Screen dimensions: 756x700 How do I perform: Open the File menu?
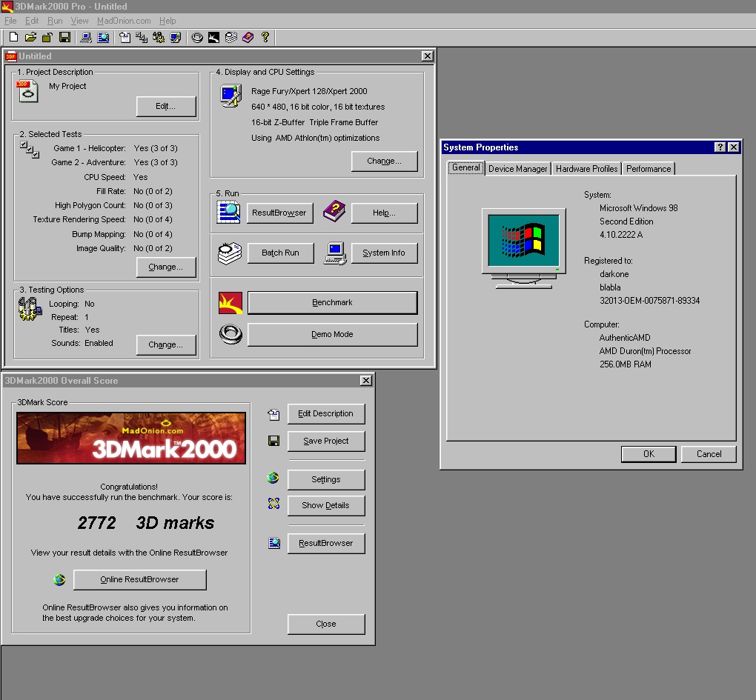click(10, 21)
